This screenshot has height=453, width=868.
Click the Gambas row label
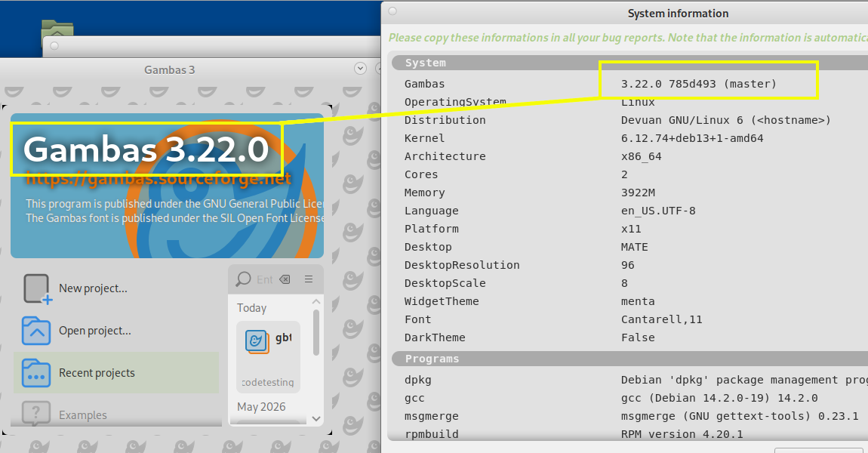pos(425,84)
